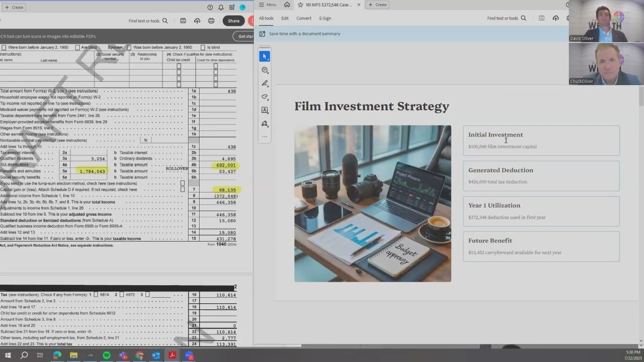Choose the comment bubble tool in quick toolbar
Viewport: 644px width, 362px height.
point(265,70)
